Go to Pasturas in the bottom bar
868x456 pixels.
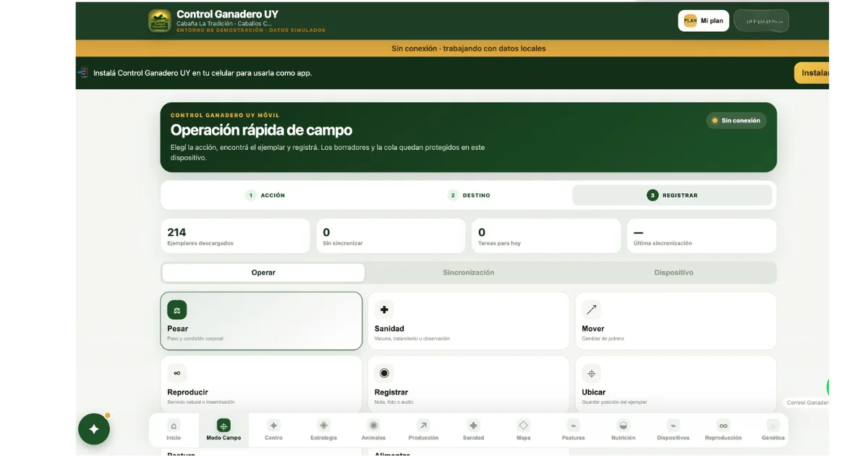573,429
